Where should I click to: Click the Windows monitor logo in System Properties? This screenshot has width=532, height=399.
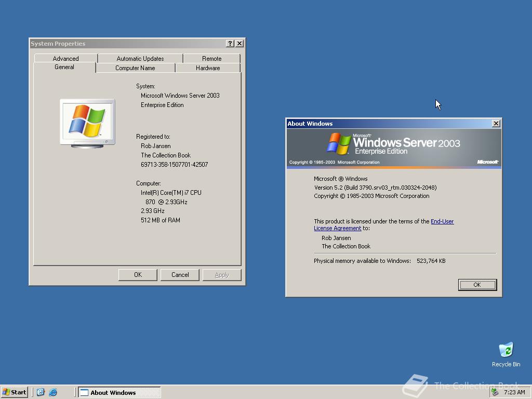tap(87, 124)
